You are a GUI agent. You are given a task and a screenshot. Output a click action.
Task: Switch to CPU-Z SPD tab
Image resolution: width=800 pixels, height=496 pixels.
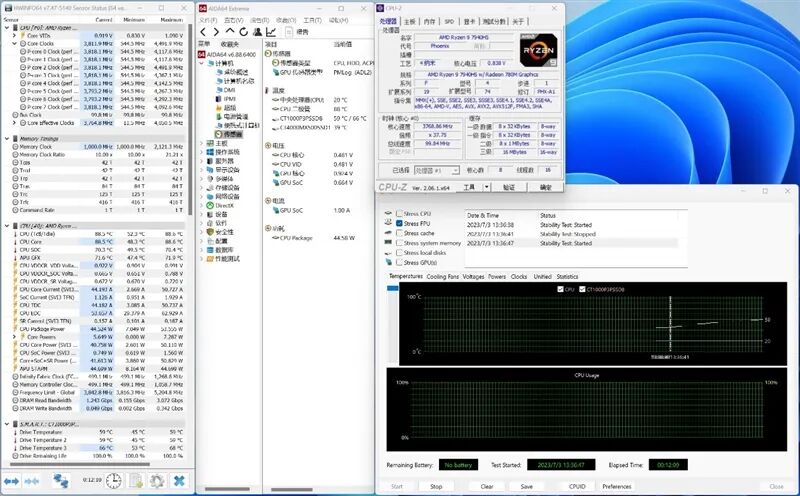pyautogui.click(x=449, y=21)
